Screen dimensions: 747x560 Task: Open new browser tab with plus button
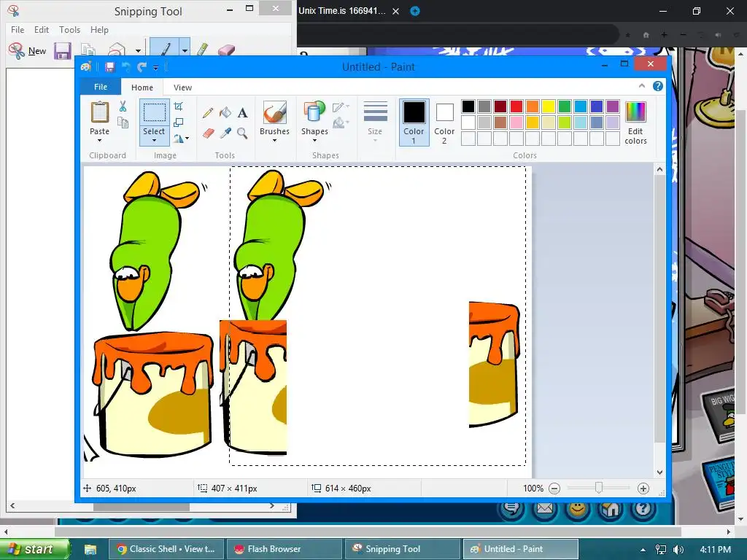pyautogui.click(x=415, y=11)
